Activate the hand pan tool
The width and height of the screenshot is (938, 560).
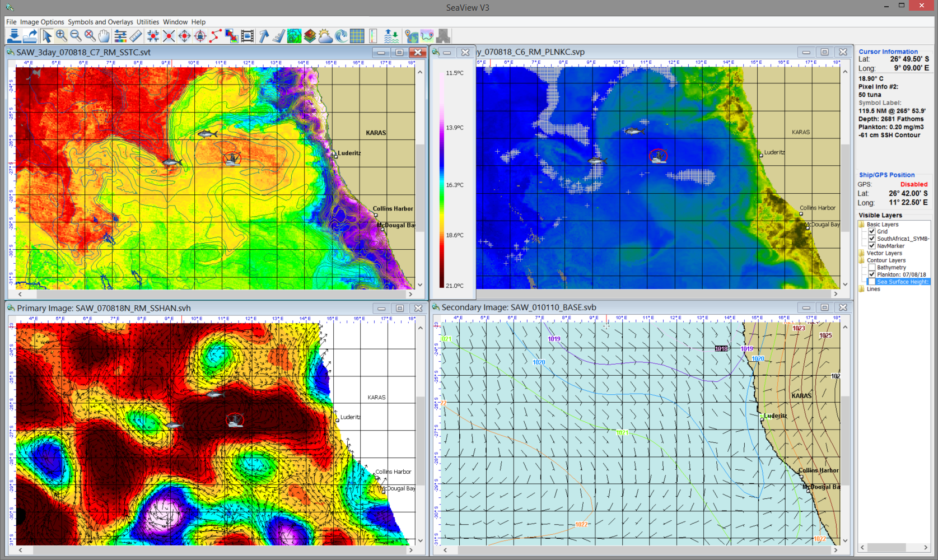pyautogui.click(x=104, y=36)
